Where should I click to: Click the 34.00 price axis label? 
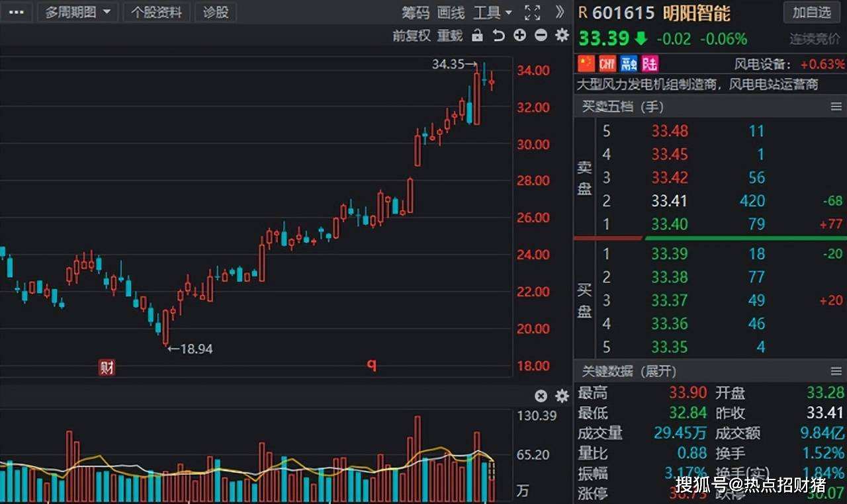tap(533, 70)
